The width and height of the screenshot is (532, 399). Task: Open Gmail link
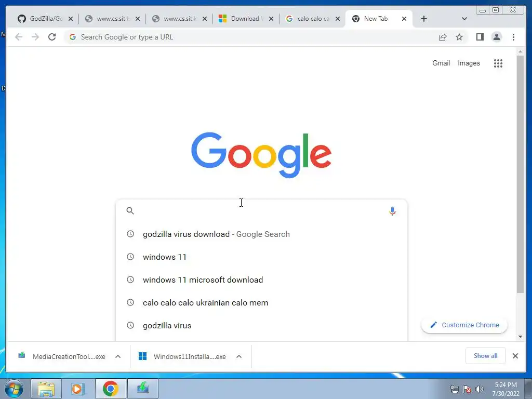pyautogui.click(x=441, y=63)
